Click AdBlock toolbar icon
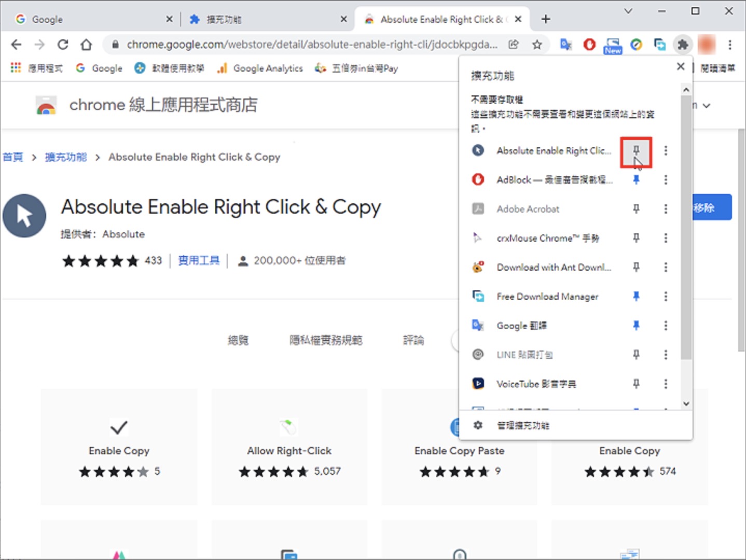This screenshot has height=560, width=746. [589, 45]
